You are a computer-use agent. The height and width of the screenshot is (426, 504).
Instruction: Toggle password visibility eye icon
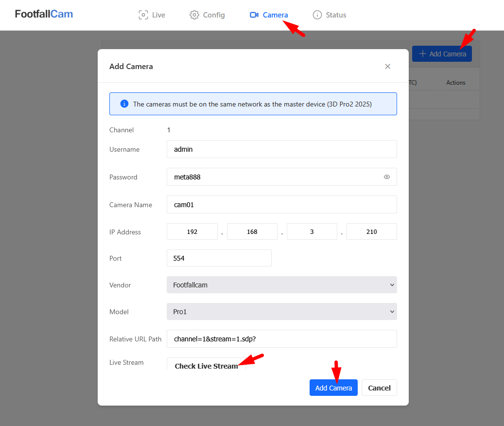[x=387, y=177]
